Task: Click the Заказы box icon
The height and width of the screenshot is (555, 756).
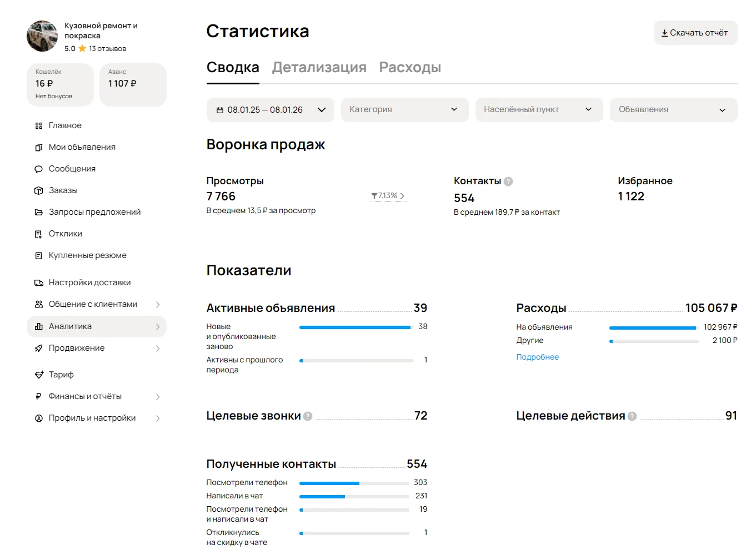Action: click(39, 191)
